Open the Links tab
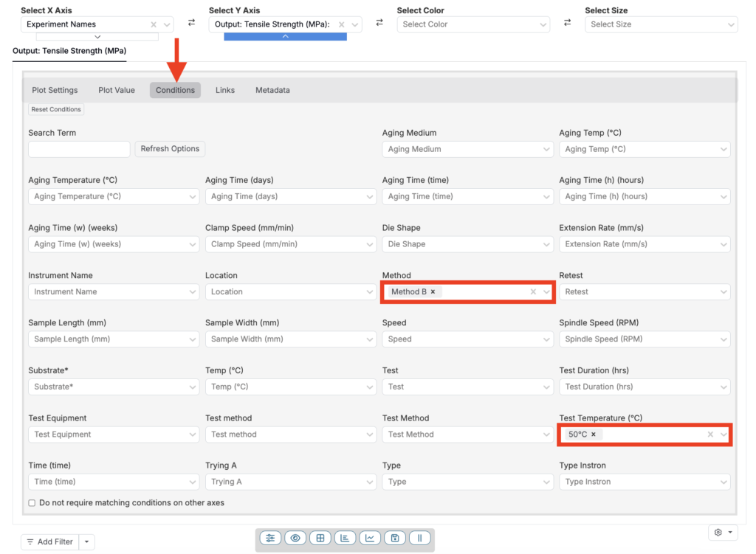Viewport: 756px width, 554px height. click(225, 90)
